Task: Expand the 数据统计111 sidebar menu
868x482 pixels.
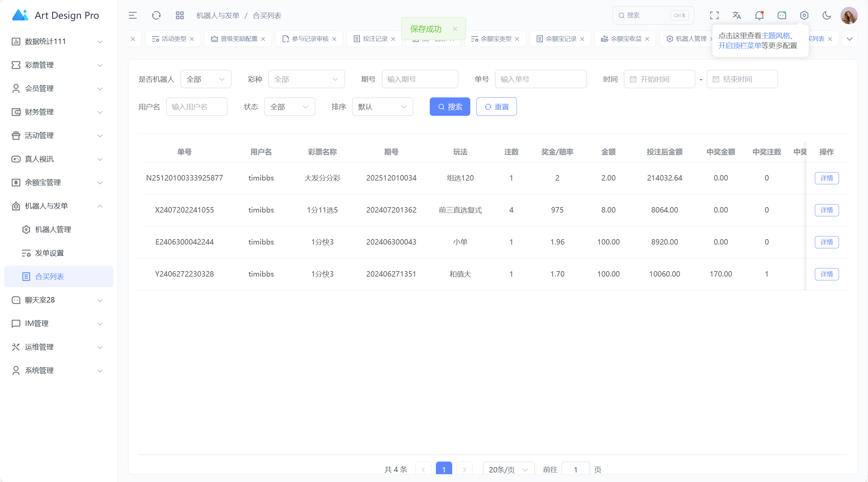Action: 58,42
